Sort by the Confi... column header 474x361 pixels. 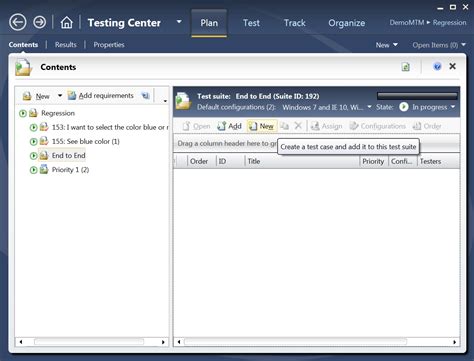click(x=403, y=161)
